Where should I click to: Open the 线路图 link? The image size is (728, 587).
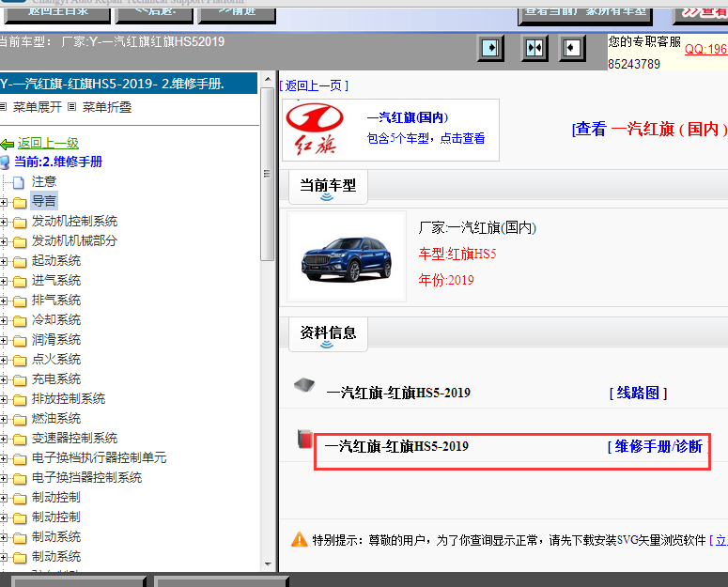pyautogui.click(x=638, y=393)
